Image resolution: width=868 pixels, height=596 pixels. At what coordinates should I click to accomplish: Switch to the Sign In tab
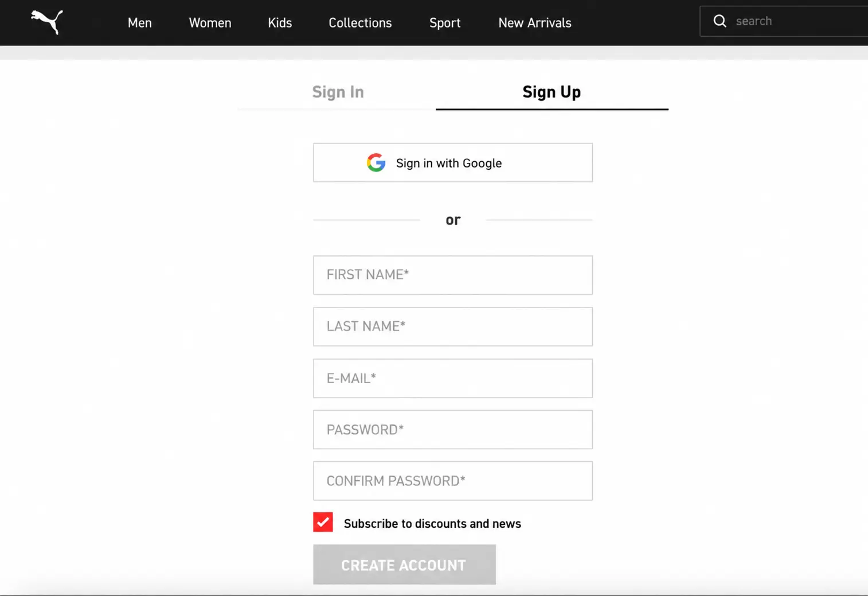pyautogui.click(x=338, y=92)
